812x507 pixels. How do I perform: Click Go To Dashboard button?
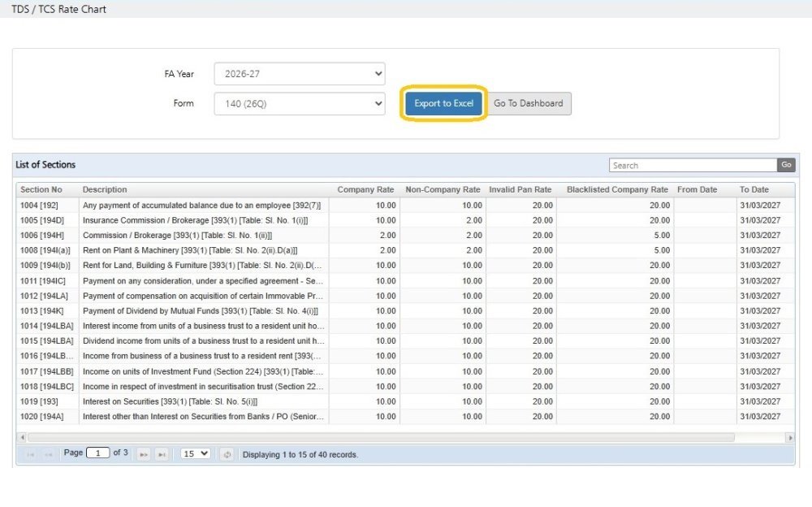tap(529, 103)
